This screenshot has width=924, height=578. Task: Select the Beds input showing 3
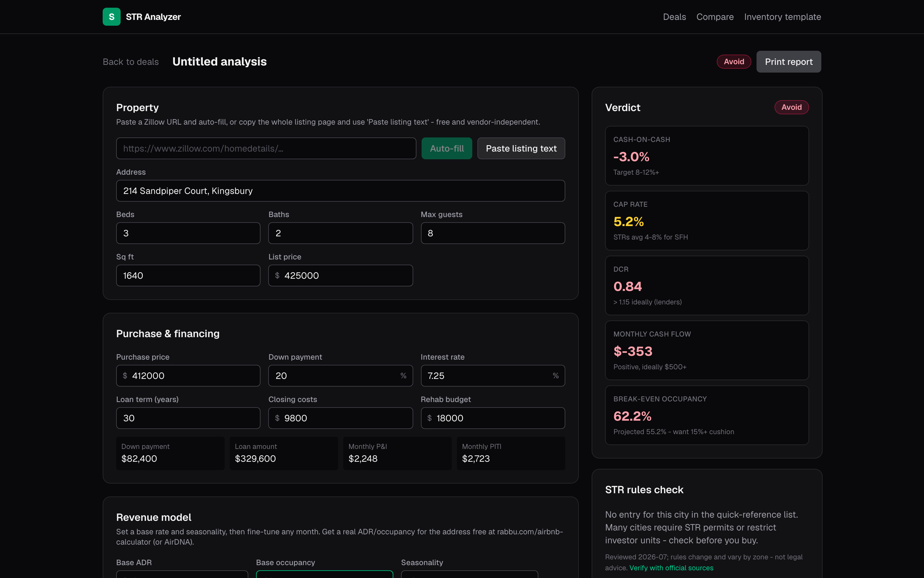[188, 233]
